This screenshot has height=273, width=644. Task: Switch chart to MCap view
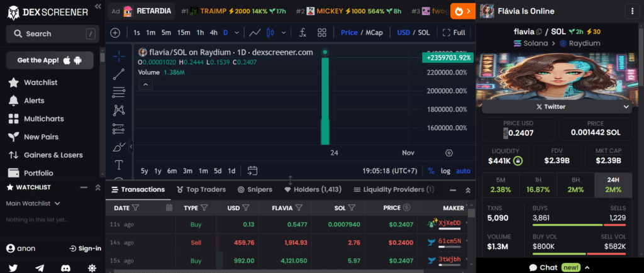375,33
